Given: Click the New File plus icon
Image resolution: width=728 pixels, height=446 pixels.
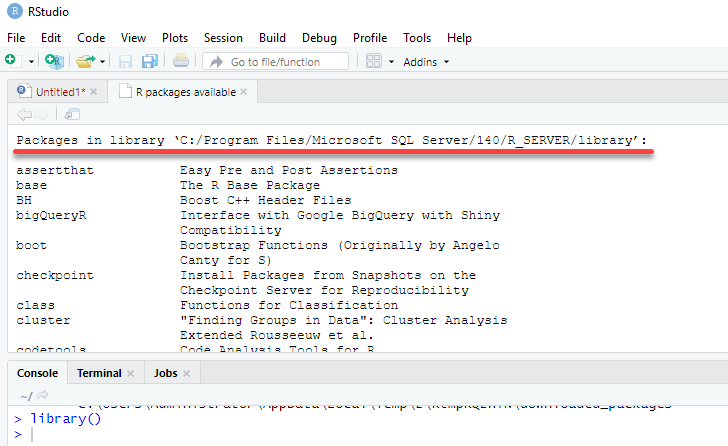Looking at the screenshot, I should tap(12, 61).
